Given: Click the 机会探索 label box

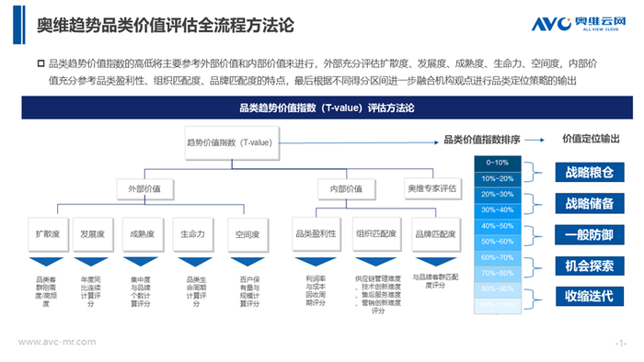Looking at the screenshot, I should (x=590, y=266).
